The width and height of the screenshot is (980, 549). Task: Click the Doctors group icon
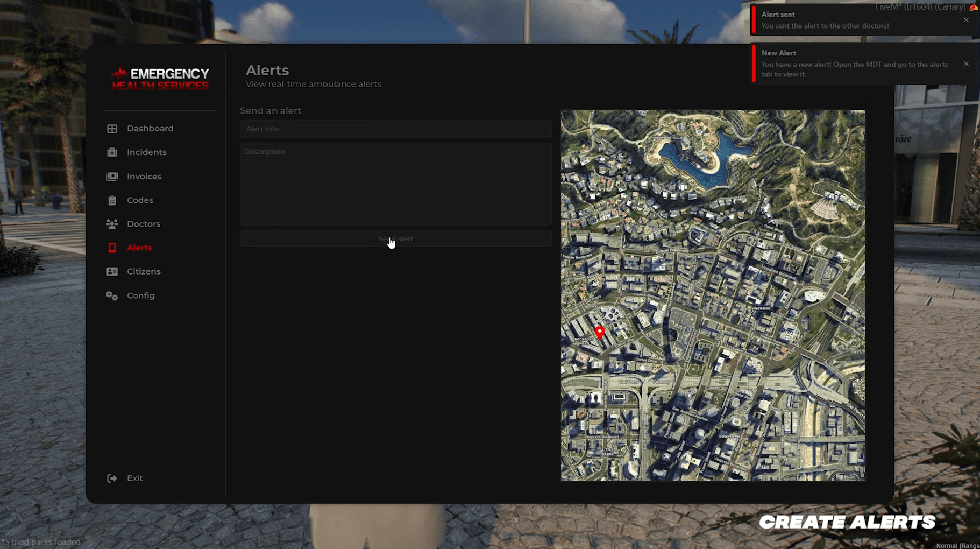[112, 224]
